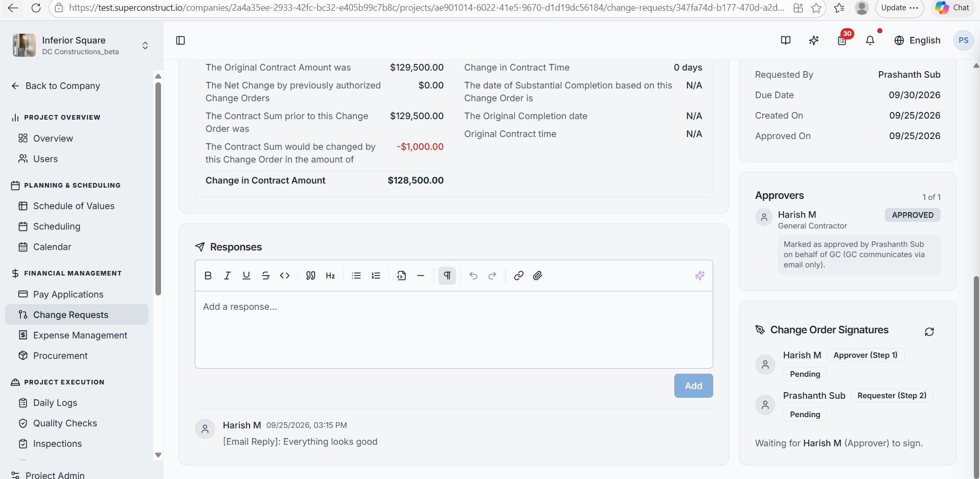Apply strikethrough formatting

[265, 276]
